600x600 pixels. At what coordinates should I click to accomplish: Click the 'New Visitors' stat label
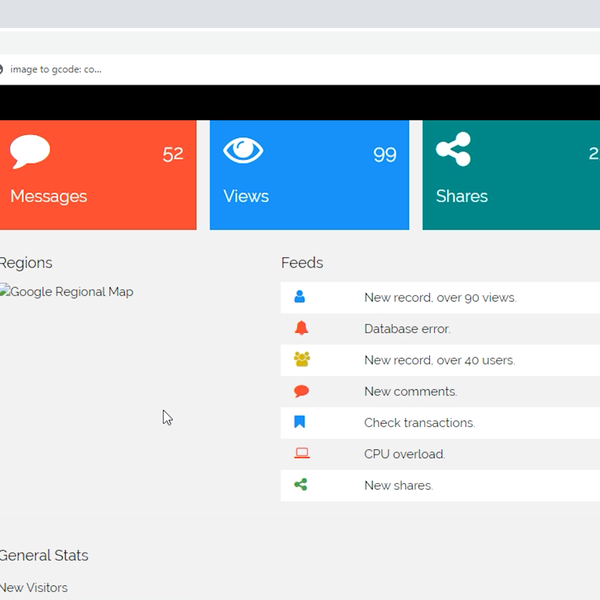[x=34, y=588]
